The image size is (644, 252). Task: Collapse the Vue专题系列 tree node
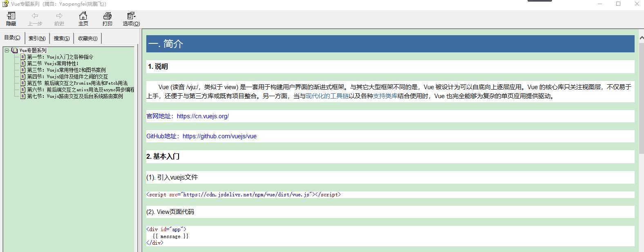click(7, 50)
